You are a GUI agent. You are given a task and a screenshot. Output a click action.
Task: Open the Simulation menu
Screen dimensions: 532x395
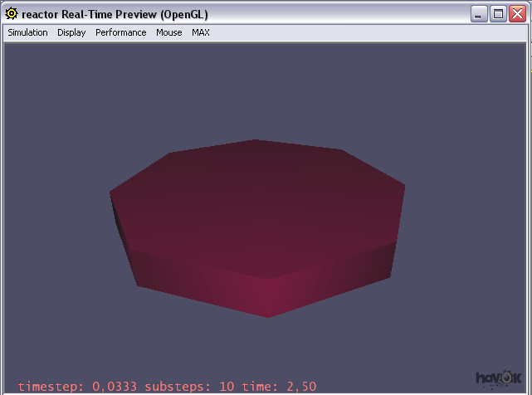pos(27,32)
